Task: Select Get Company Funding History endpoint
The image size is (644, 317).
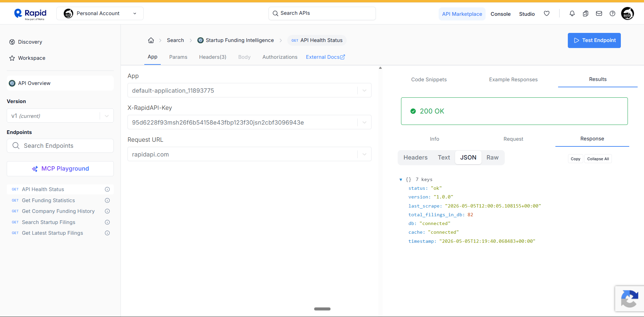Action: pyautogui.click(x=58, y=211)
